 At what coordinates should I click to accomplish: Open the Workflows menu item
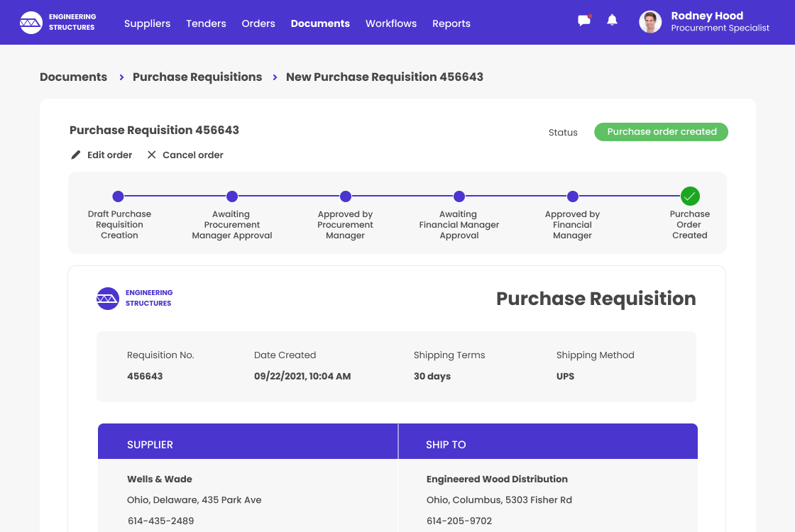[x=391, y=23]
